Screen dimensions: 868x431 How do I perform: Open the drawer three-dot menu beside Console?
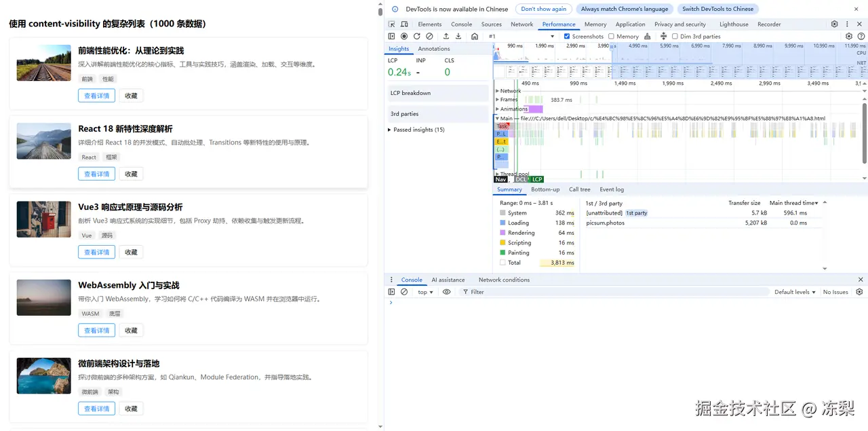(391, 280)
